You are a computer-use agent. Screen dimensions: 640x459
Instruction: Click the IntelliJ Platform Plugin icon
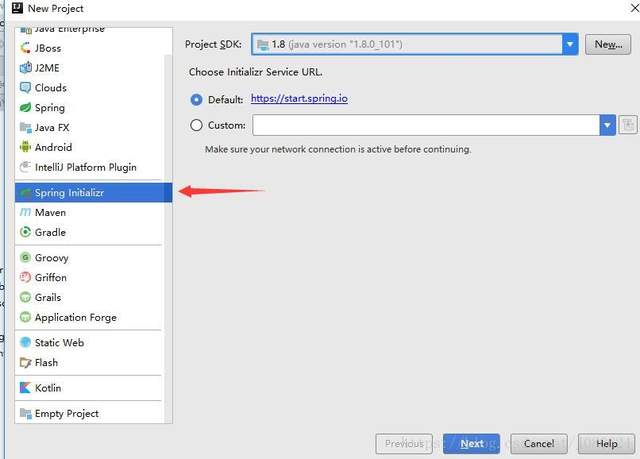[x=25, y=167]
